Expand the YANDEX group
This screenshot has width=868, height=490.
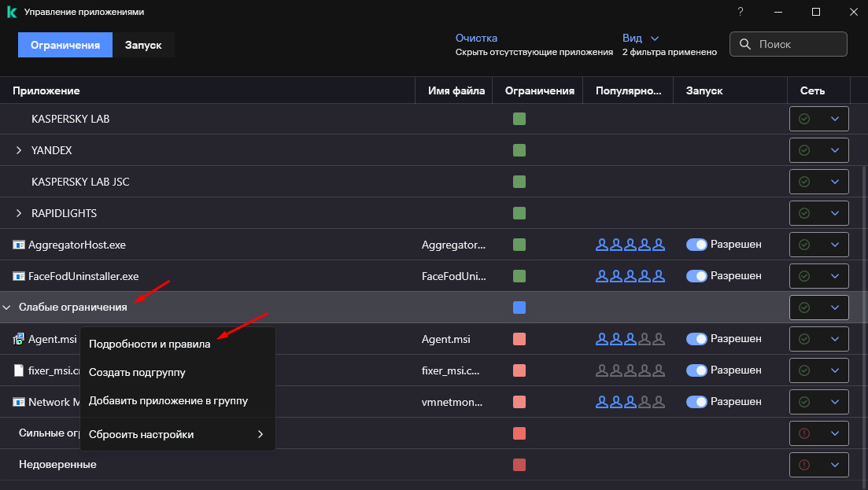tap(19, 150)
